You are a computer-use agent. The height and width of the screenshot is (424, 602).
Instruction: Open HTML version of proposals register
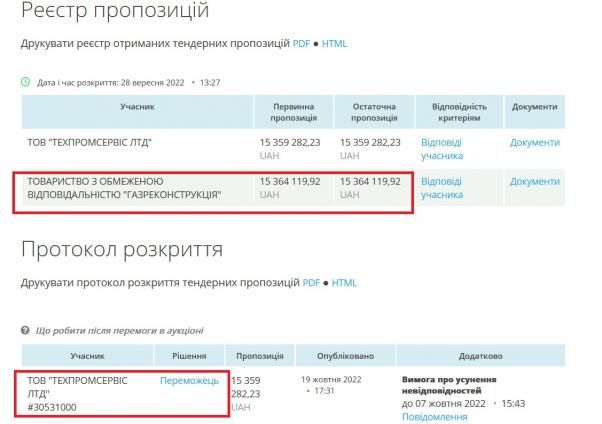334,43
